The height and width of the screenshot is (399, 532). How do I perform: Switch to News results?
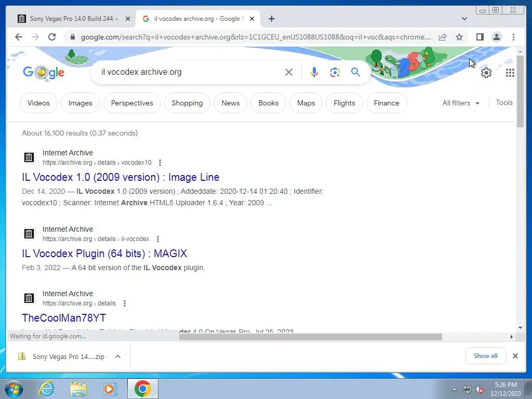231,103
